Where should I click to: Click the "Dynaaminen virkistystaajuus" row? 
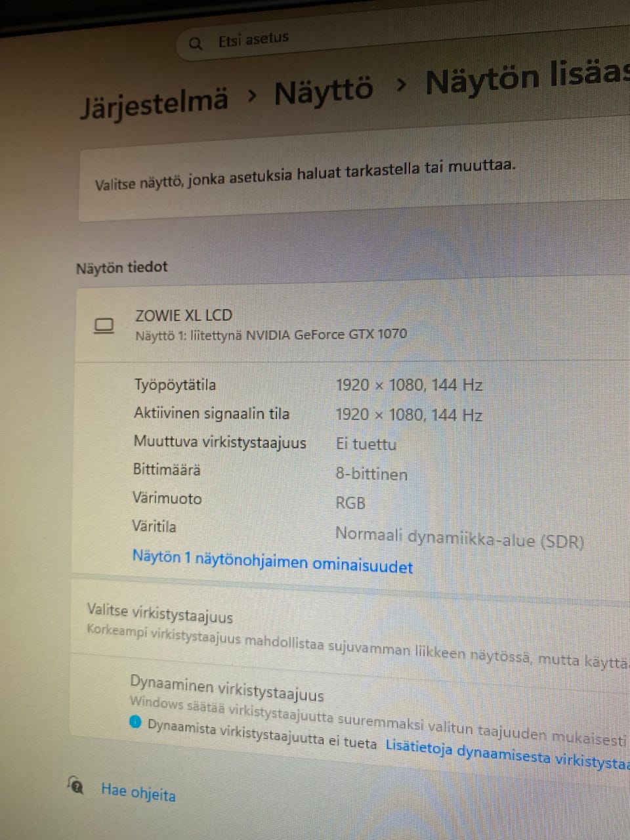click(x=349, y=715)
